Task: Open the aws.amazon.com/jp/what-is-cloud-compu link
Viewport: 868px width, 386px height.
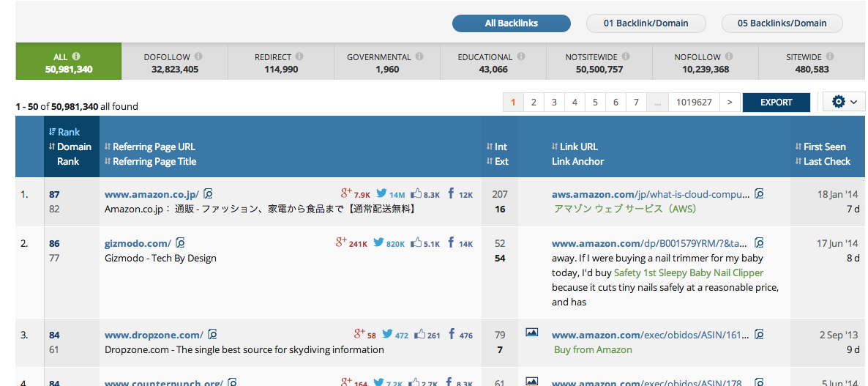Action: [651, 194]
